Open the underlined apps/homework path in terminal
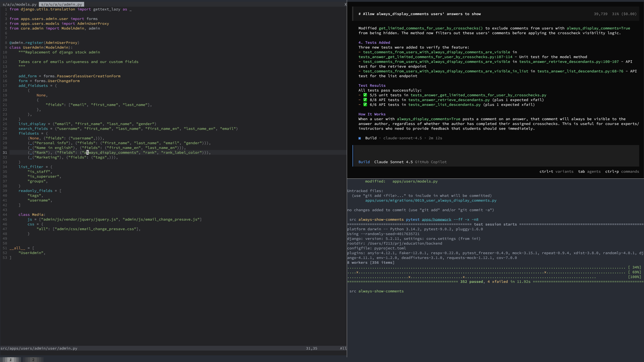 [436, 219]
